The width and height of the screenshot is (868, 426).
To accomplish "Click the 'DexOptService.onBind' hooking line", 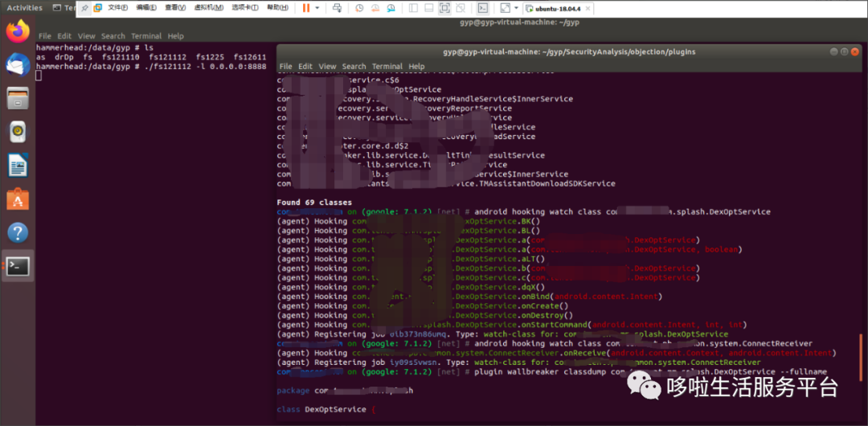I will tap(469, 297).
